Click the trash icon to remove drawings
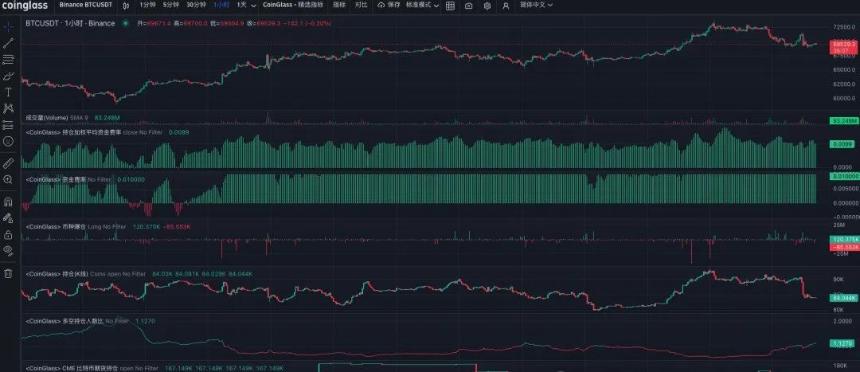Screen dimensions: 860x372 click(x=8, y=273)
